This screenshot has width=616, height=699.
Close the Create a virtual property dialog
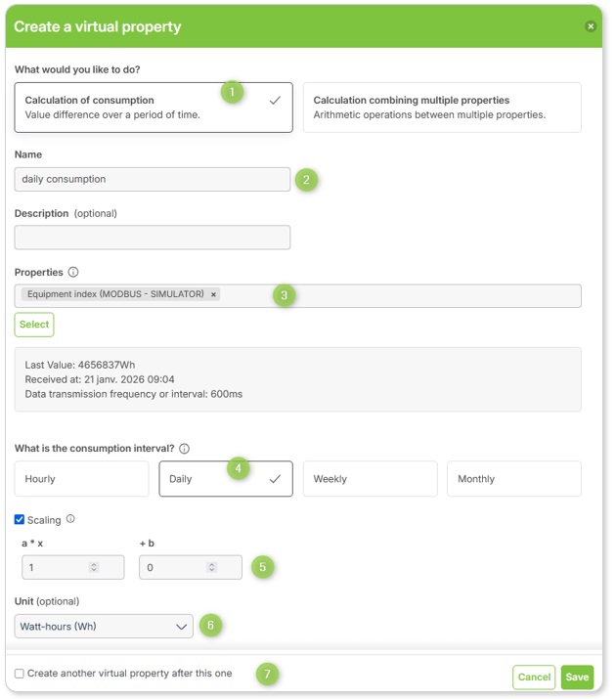coord(591,26)
